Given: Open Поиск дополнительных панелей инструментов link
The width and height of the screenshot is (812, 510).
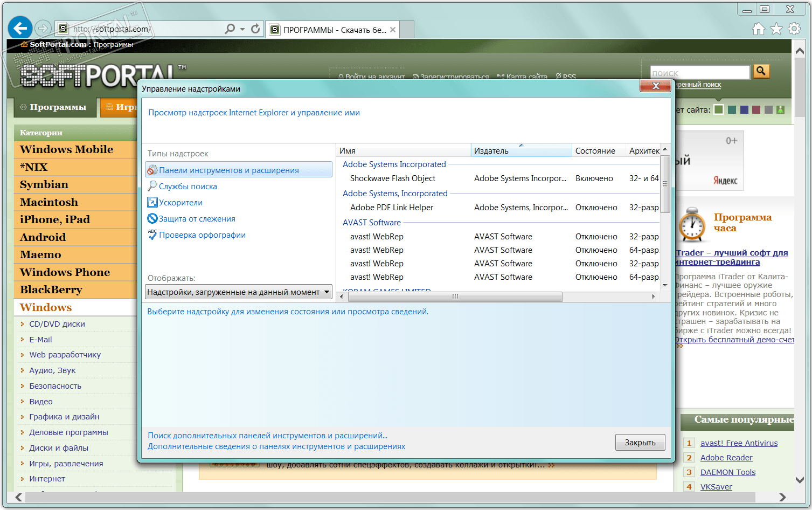Looking at the screenshot, I should click(268, 436).
